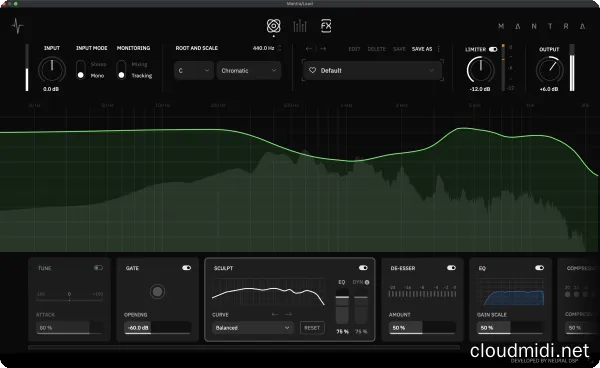
Task: Toggle the Tune module switch
Action: (98, 268)
